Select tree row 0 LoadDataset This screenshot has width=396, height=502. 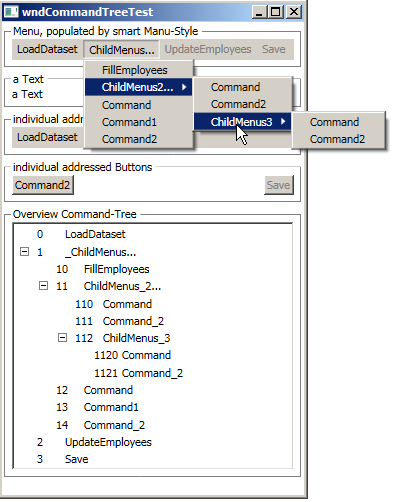coord(81,234)
